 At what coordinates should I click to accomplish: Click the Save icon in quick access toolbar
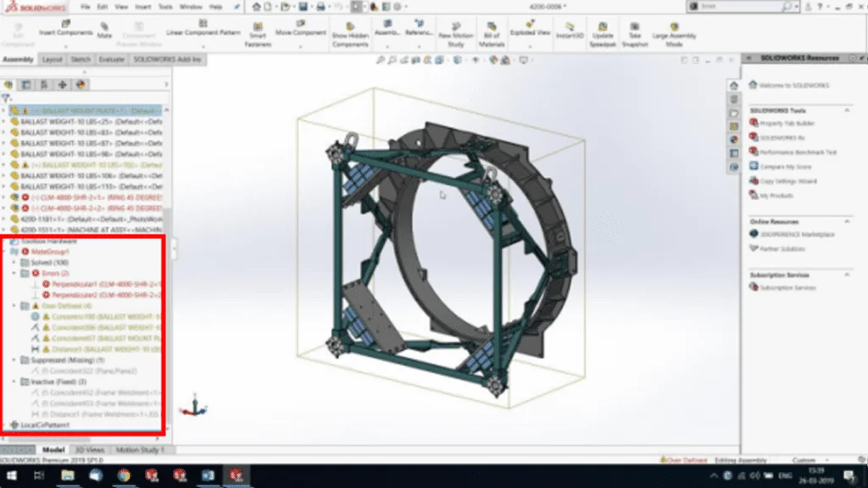[x=303, y=7]
